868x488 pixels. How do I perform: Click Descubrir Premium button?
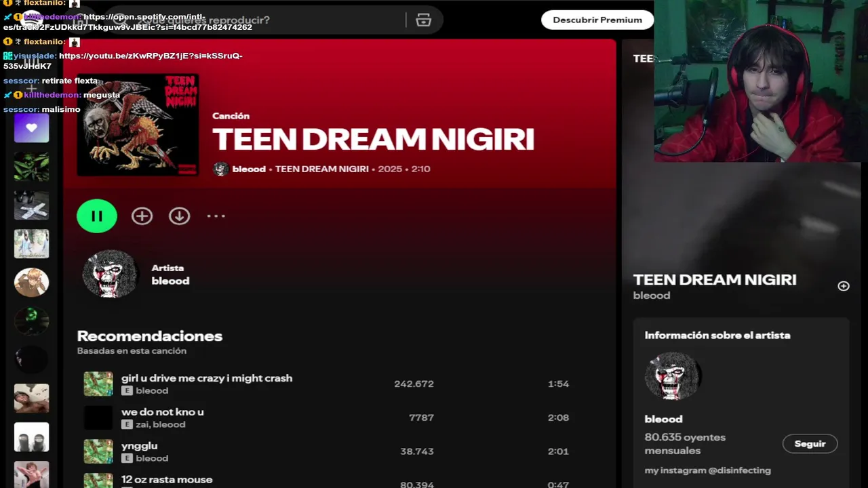tap(597, 20)
